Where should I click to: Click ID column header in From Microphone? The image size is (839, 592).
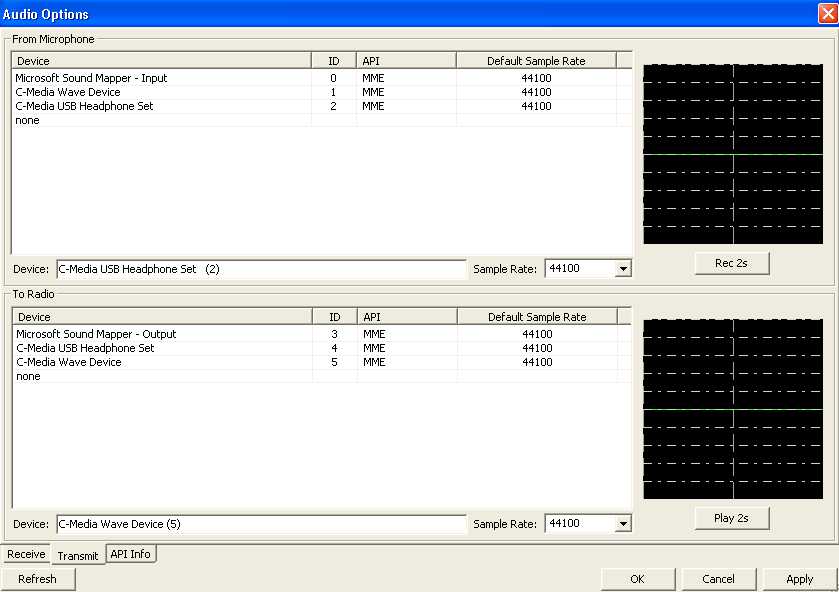click(334, 61)
